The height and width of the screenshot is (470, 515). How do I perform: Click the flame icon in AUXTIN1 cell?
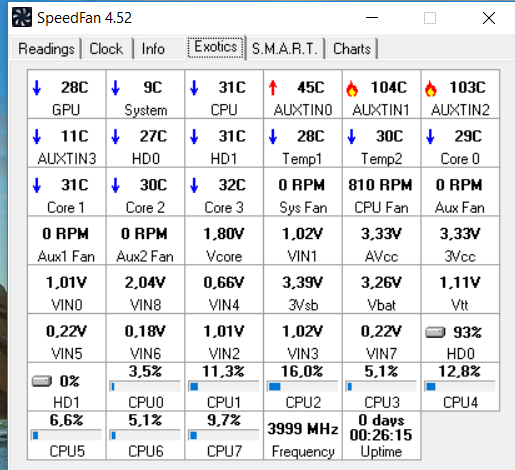pos(352,89)
